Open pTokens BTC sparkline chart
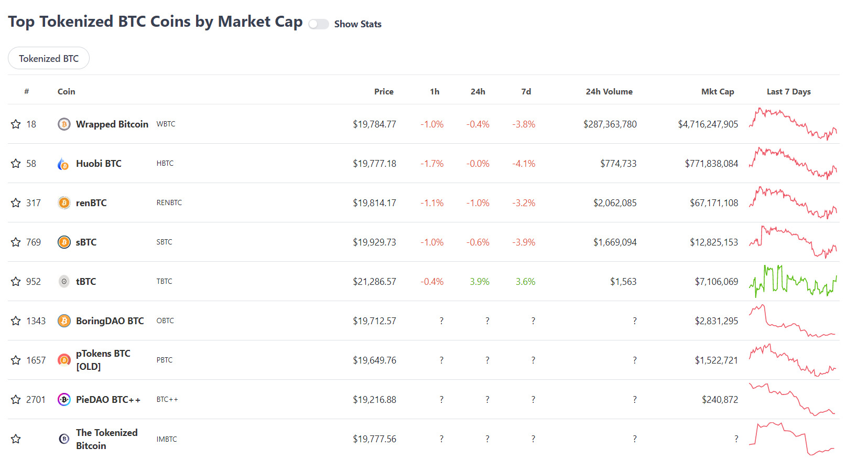The height and width of the screenshot is (469, 868). click(x=793, y=360)
